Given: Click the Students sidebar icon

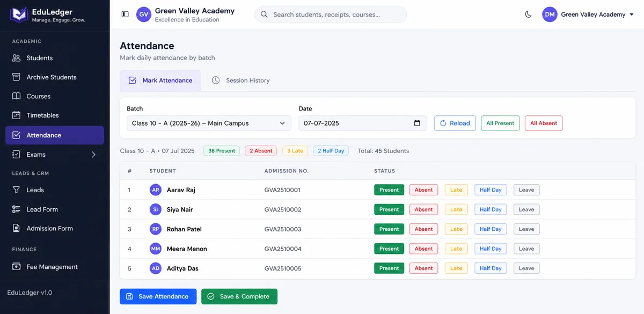Looking at the screenshot, I should tap(16, 58).
